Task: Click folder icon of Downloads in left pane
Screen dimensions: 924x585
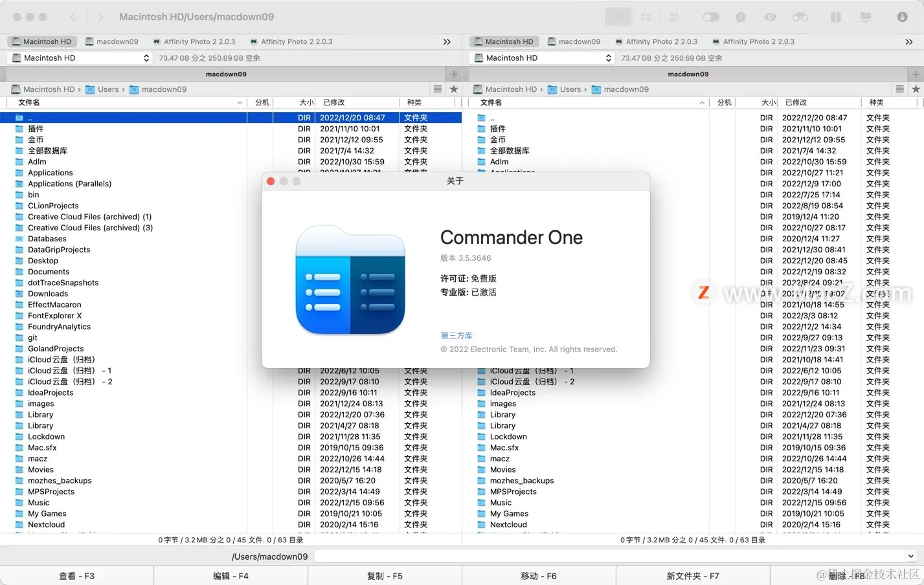Action: coord(19,294)
